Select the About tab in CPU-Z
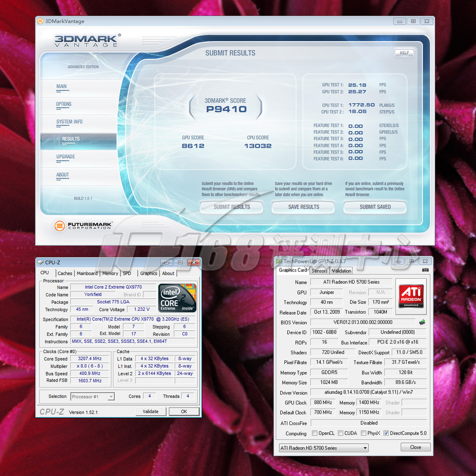 tap(168, 273)
